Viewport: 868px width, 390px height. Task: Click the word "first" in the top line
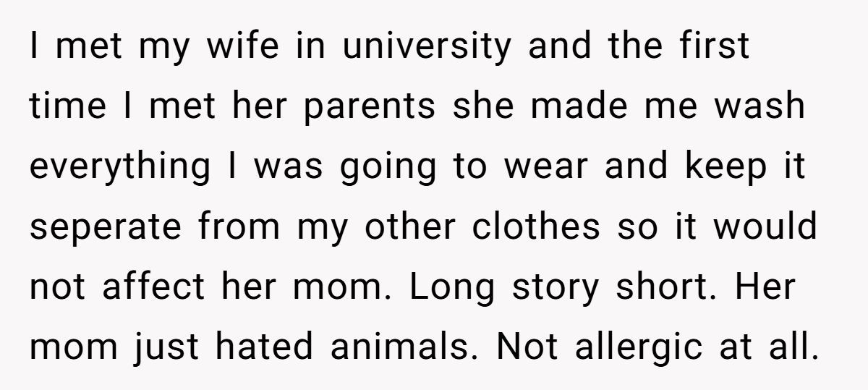click(713, 48)
